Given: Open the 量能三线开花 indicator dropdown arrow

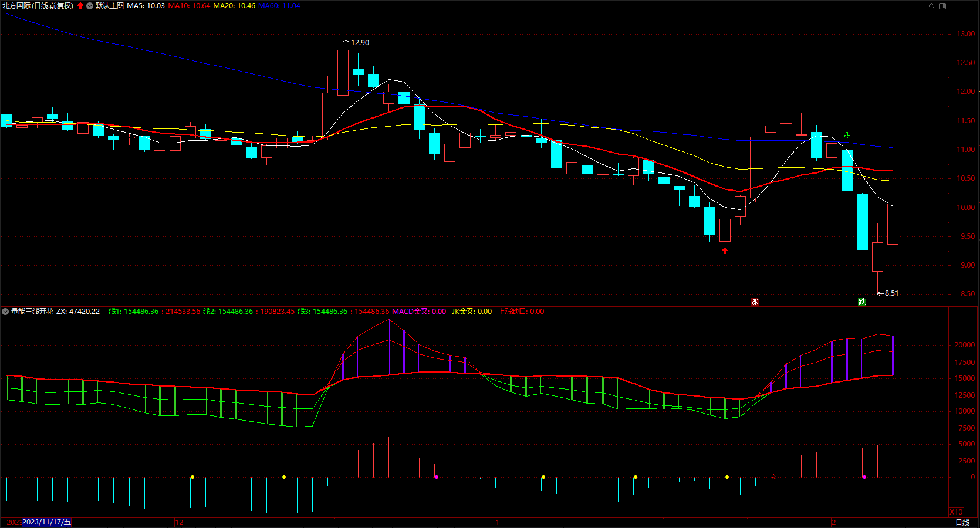Looking at the screenshot, I should (x=5, y=312).
